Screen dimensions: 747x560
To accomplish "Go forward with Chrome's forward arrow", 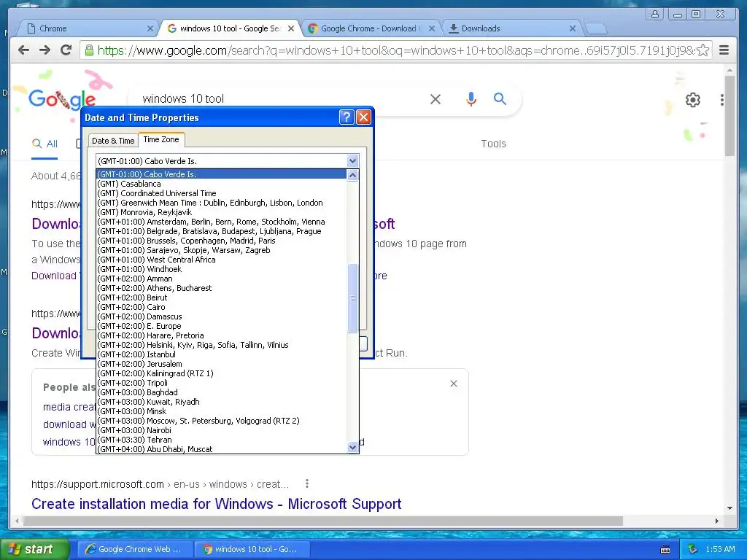I will [44, 50].
